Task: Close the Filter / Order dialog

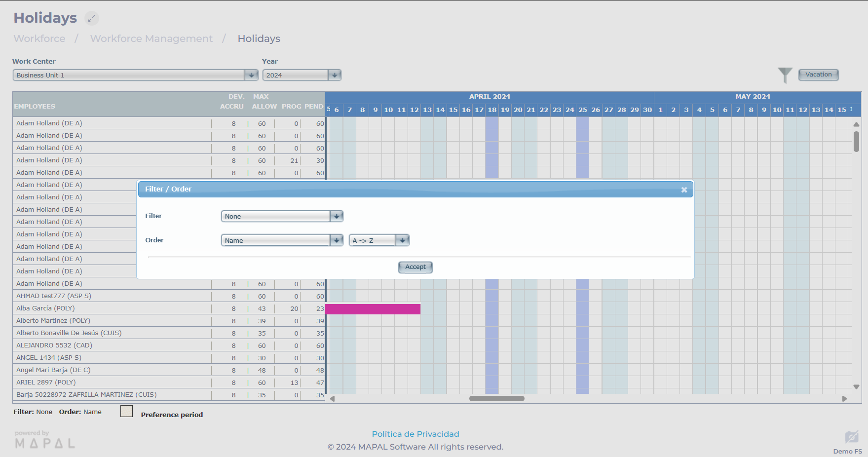Action: [684, 190]
